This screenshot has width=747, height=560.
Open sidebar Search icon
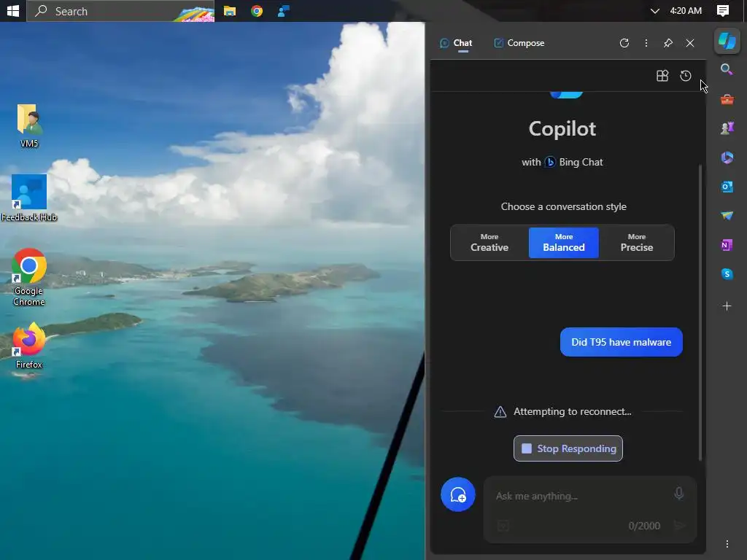(727, 69)
